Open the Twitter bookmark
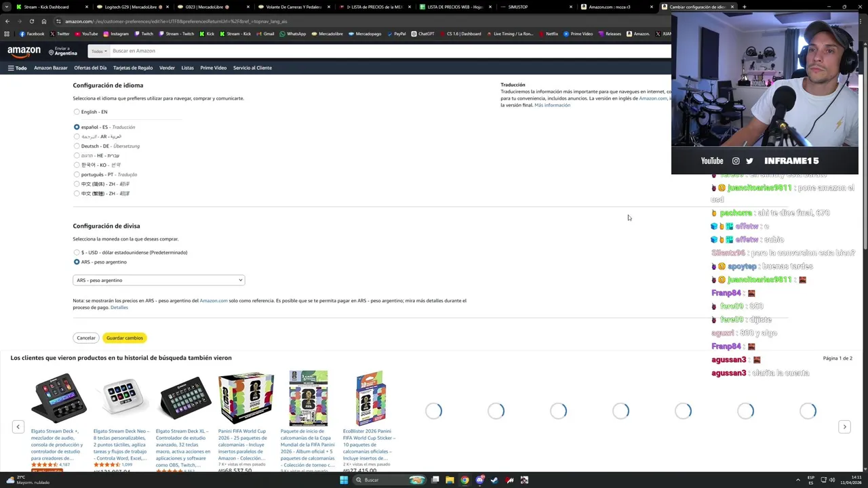 tap(59, 34)
